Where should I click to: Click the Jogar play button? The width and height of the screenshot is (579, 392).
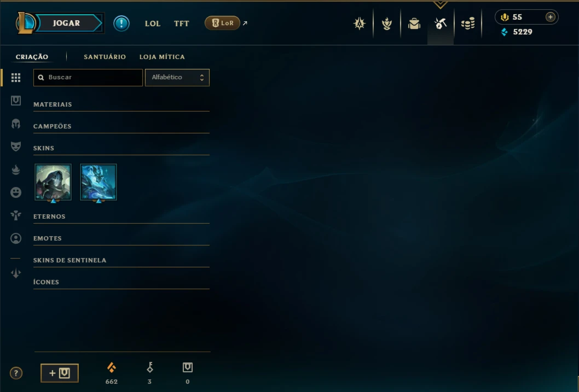coord(66,23)
